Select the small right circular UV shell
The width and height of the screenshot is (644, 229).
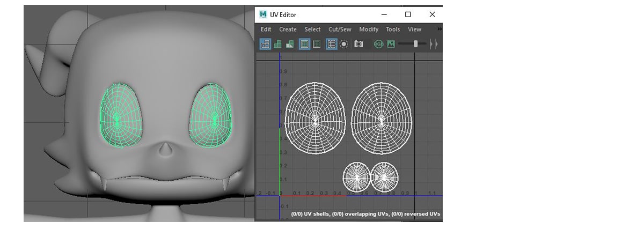[384, 177]
